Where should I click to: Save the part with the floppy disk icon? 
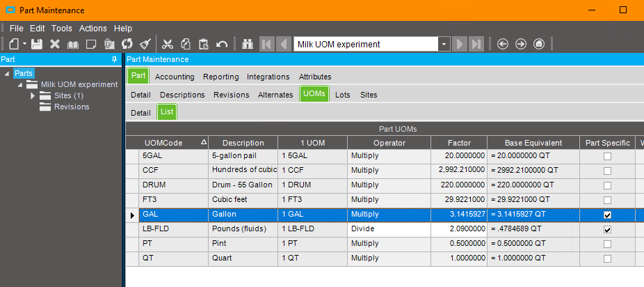pyautogui.click(x=37, y=44)
